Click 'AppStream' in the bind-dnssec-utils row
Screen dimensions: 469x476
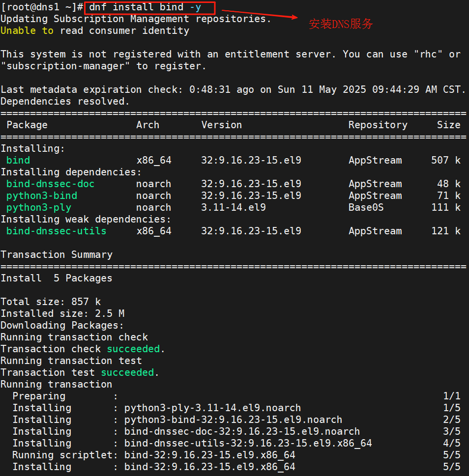[375, 231]
